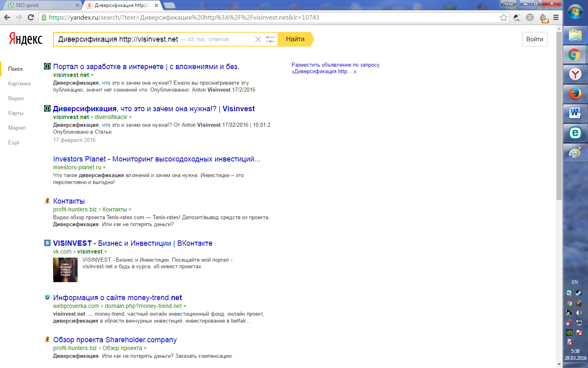Screen dimensions: 588x368
Task: Clear the Yandex search query
Action: [x=258, y=39]
